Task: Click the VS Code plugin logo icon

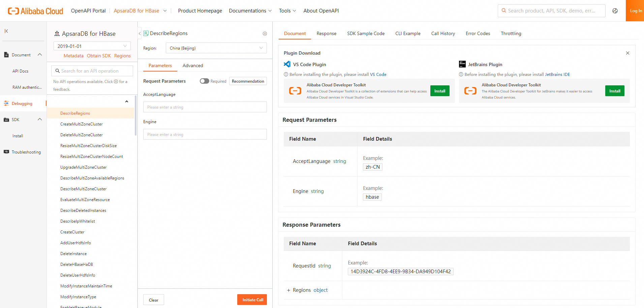Action: tap(287, 64)
